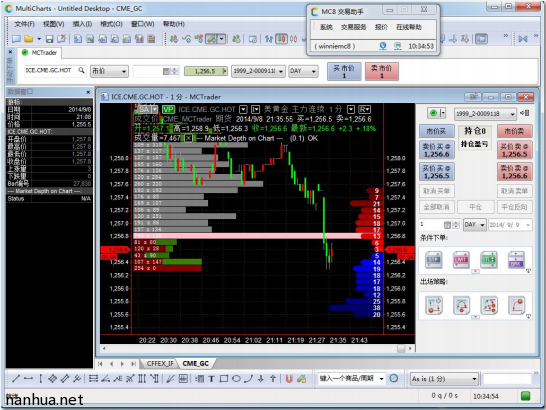Viewport: 546px width, 410px height.
Task: Open the DAY dropdown in the chart trade panel
Action: click(475, 225)
